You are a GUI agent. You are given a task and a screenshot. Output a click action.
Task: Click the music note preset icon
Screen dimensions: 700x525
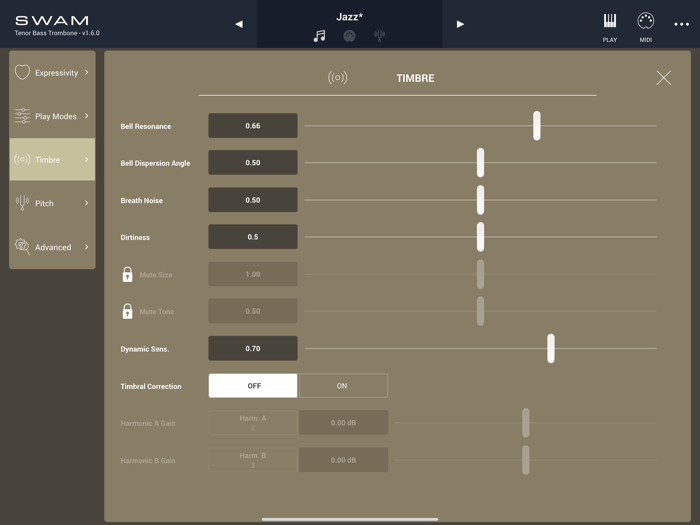319,36
